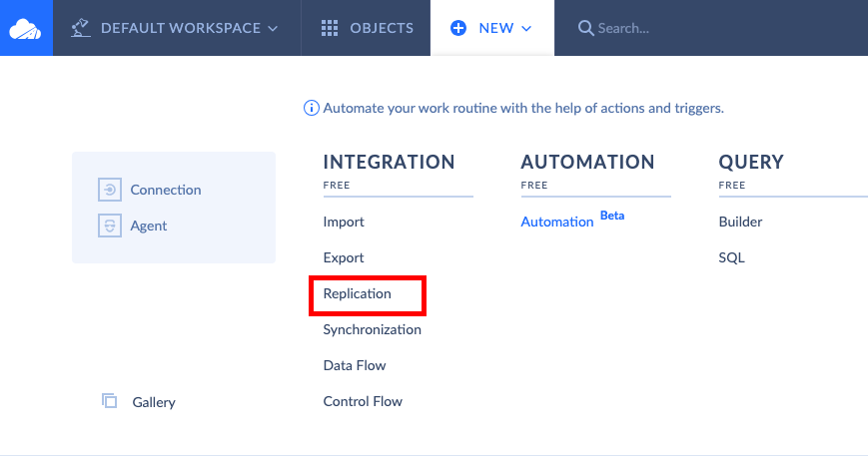Click the workspace lamp icon
The height and width of the screenshot is (459, 868).
pos(81,28)
